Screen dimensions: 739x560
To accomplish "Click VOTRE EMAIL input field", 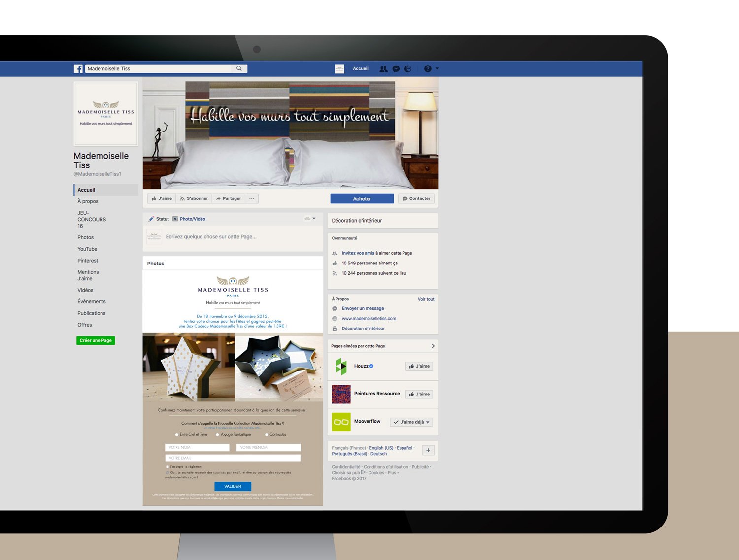I will click(233, 458).
